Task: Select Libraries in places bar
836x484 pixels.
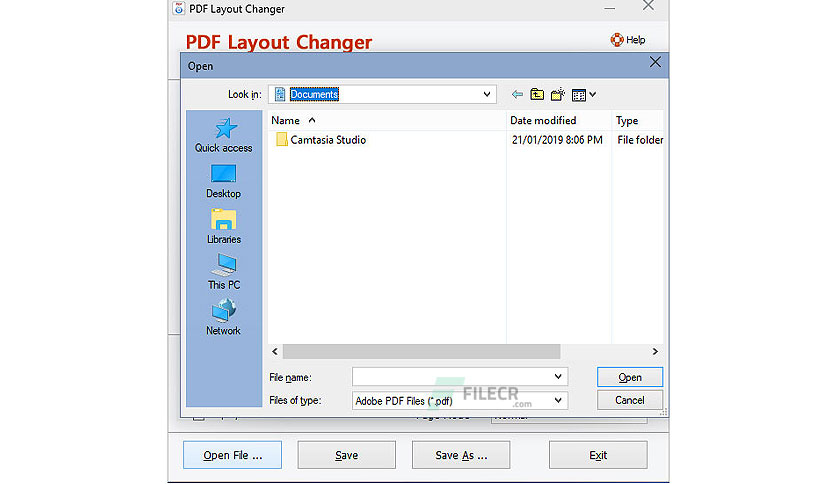Action: coord(223,227)
